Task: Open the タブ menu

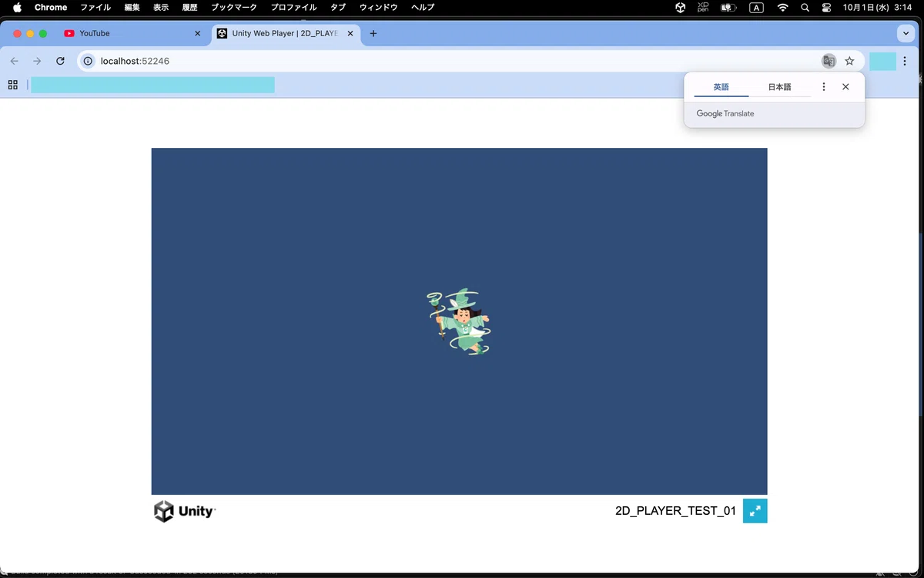Action: click(338, 7)
